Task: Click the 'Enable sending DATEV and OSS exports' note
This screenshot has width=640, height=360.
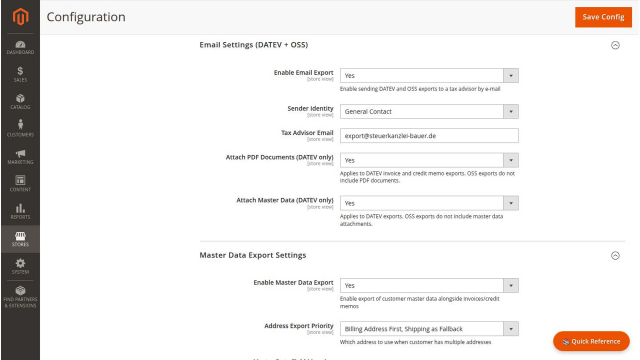Action: 420,89
